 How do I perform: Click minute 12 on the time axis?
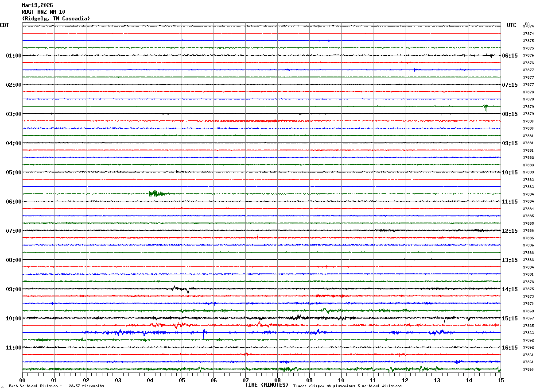pos(405,380)
